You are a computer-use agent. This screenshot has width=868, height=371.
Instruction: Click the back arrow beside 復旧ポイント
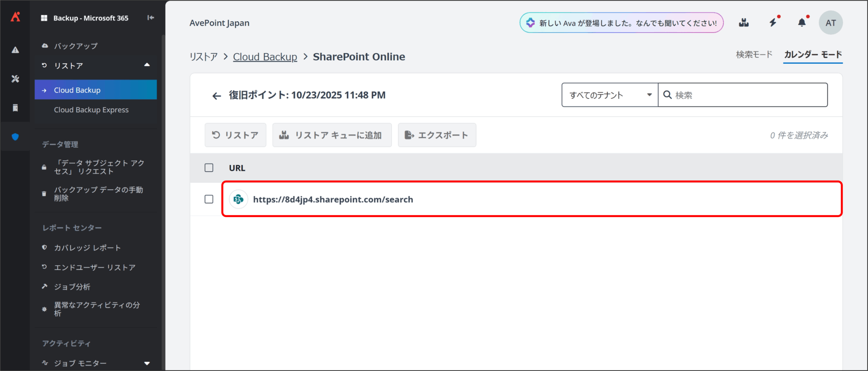click(216, 96)
